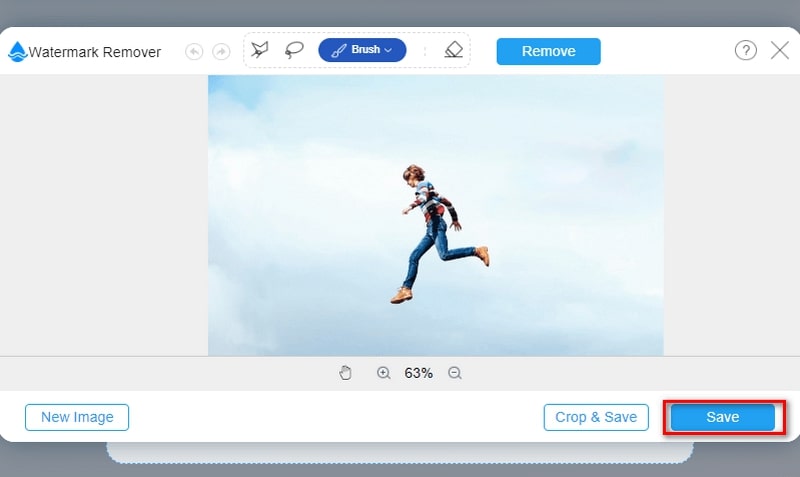Click the Undo arrow icon
Image resolution: width=800 pixels, height=477 pixels.
coord(193,51)
